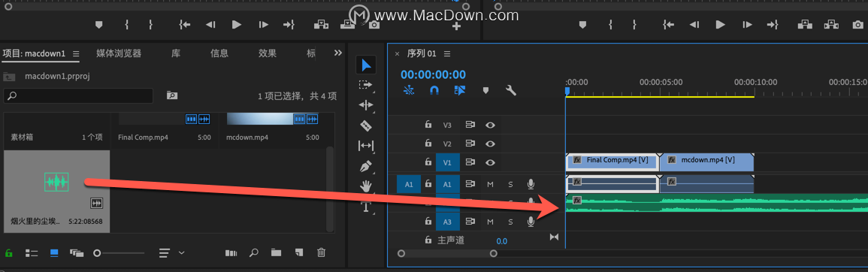This screenshot has width=868, height=272.
Task: Hide track V3 with its eye icon
Action: pyautogui.click(x=490, y=125)
